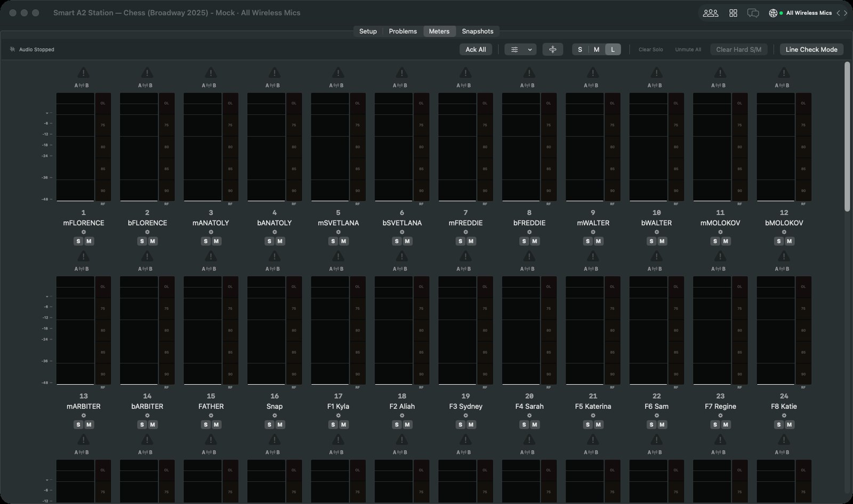This screenshot has width=853, height=504.
Task: Open gear settings for channel mANATOLY
Action: click(211, 232)
